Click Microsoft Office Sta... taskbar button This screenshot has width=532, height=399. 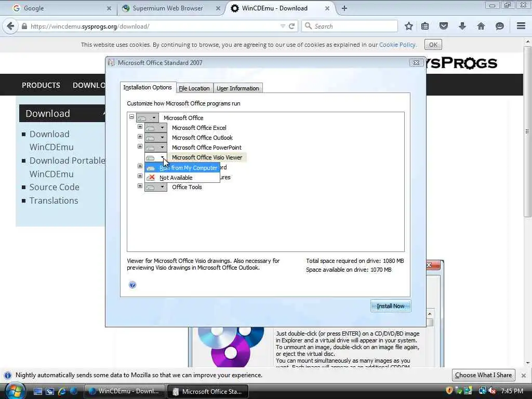tap(208, 392)
